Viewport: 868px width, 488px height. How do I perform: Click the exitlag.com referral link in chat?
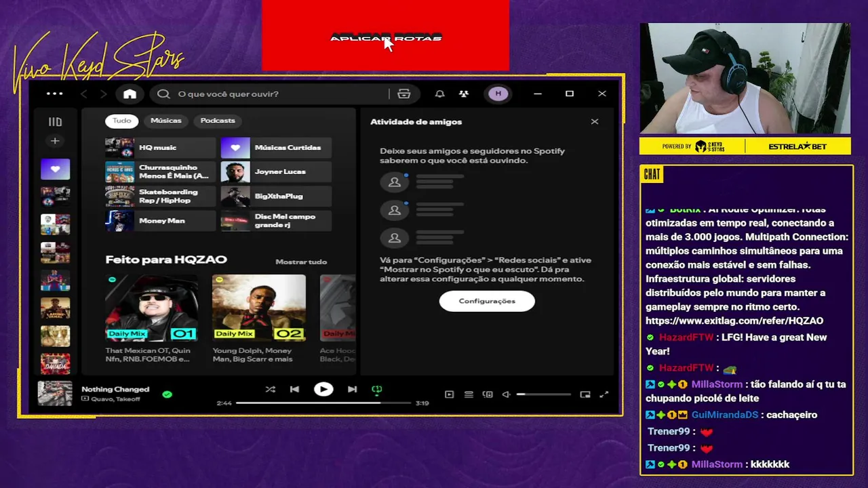click(734, 321)
